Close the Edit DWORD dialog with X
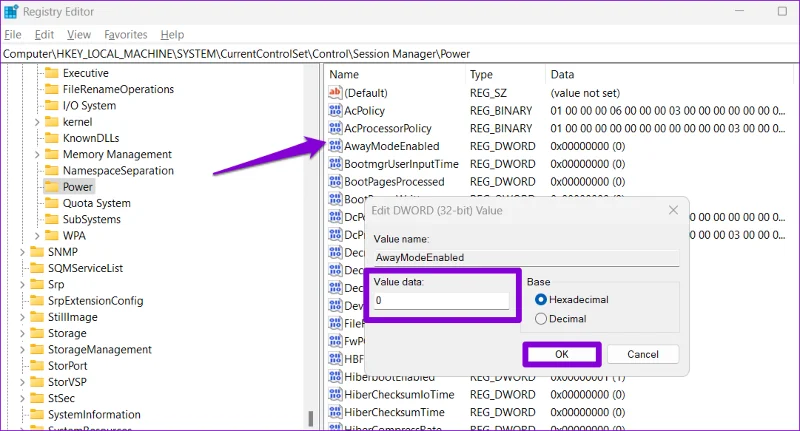 pyautogui.click(x=673, y=210)
